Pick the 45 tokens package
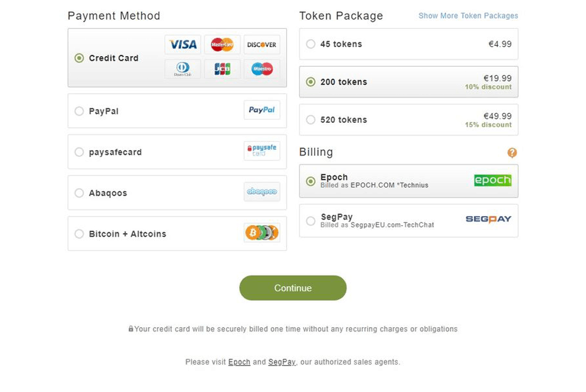Screen dimensions: 586x392 409,44
